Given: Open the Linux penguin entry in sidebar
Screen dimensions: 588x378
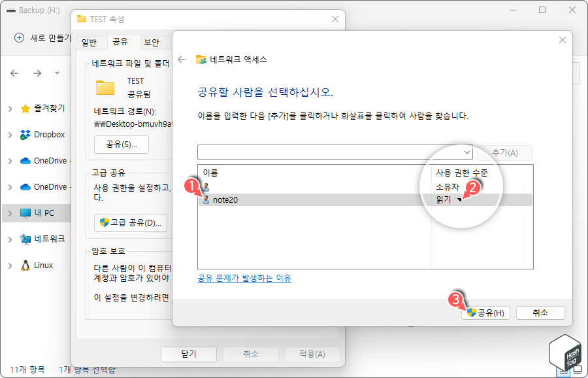Looking at the screenshot, I should click(x=34, y=265).
